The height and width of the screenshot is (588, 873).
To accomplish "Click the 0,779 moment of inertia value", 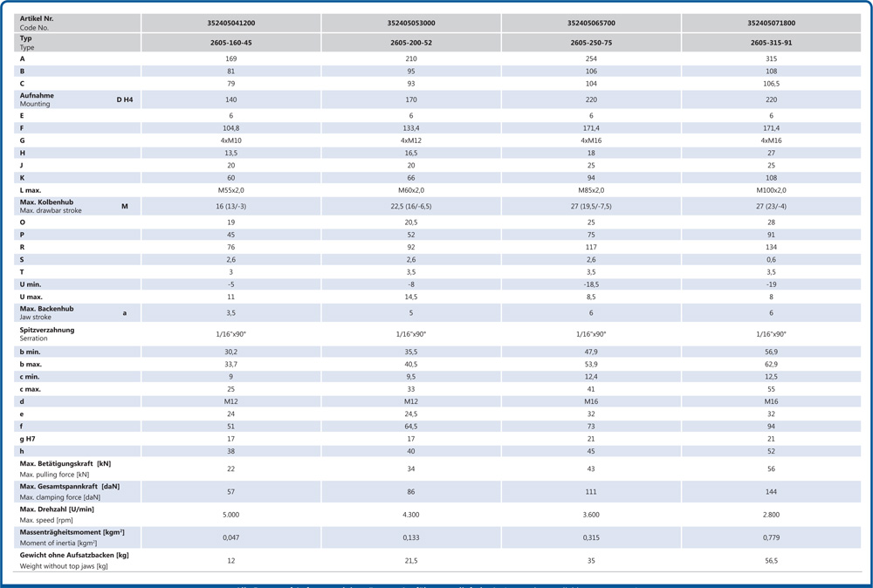I will pos(771,537).
